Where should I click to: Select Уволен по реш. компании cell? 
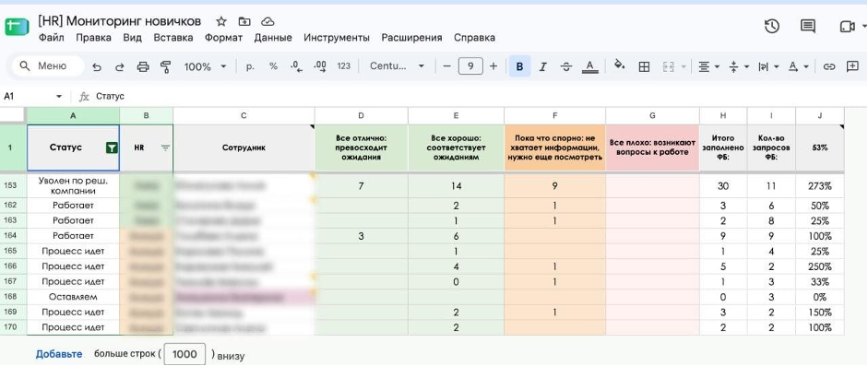(73, 185)
